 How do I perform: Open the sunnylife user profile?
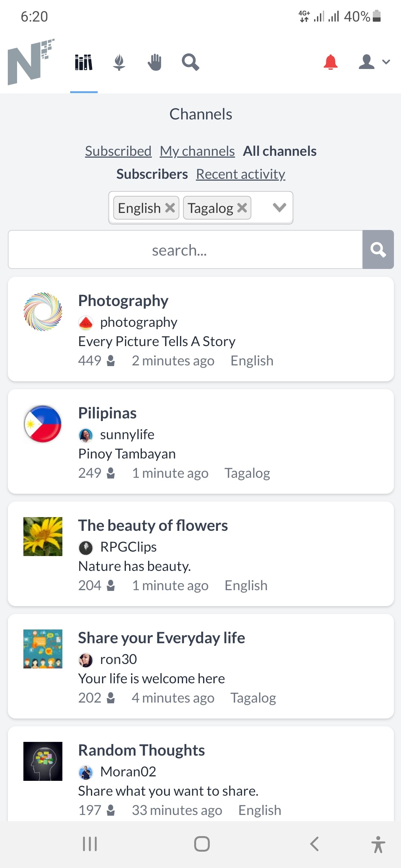(127, 434)
